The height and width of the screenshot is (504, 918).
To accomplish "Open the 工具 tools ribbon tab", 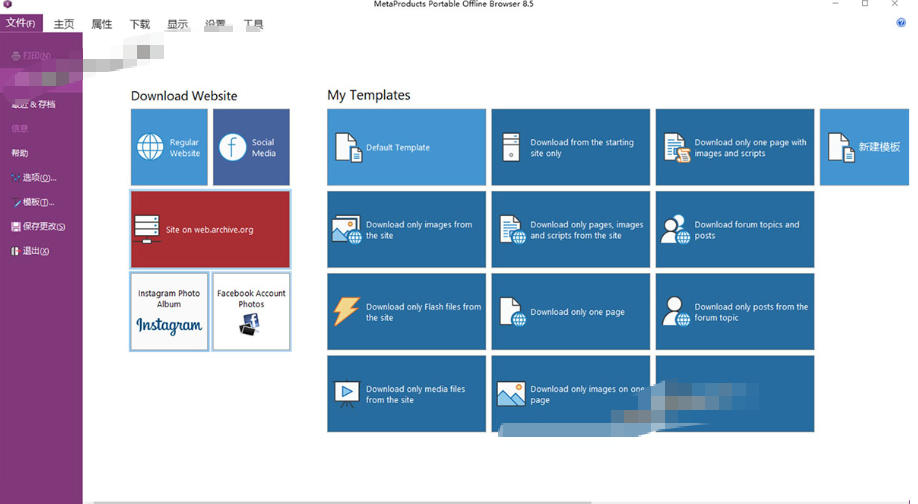I will 254,24.
